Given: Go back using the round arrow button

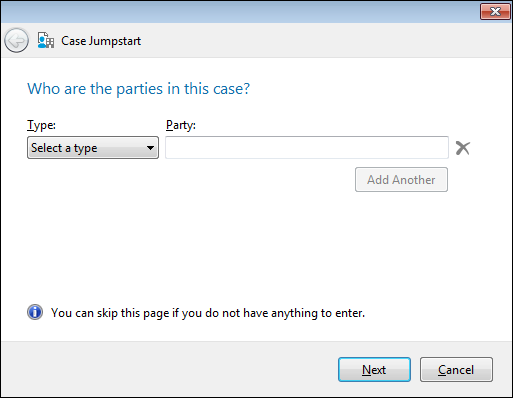Looking at the screenshot, I should (x=16, y=41).
